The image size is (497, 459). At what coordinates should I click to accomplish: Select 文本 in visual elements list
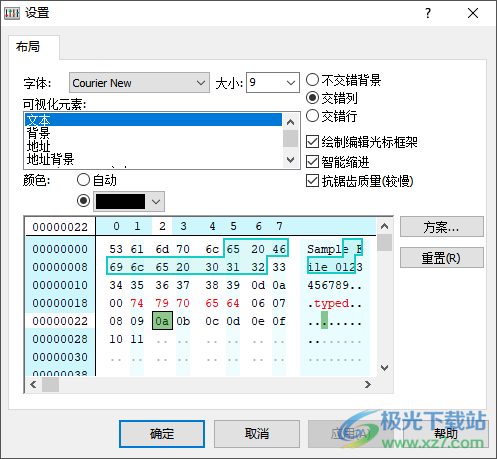[153, 120]
